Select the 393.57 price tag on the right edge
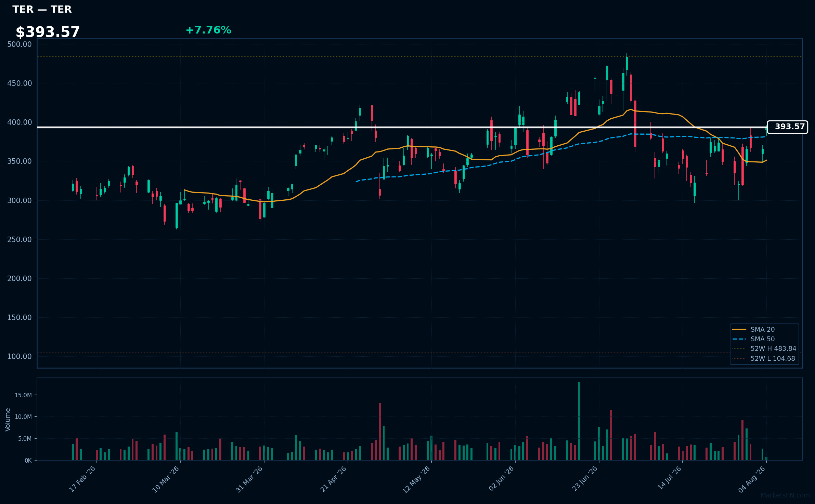815x504 pixels. (787, 127)
